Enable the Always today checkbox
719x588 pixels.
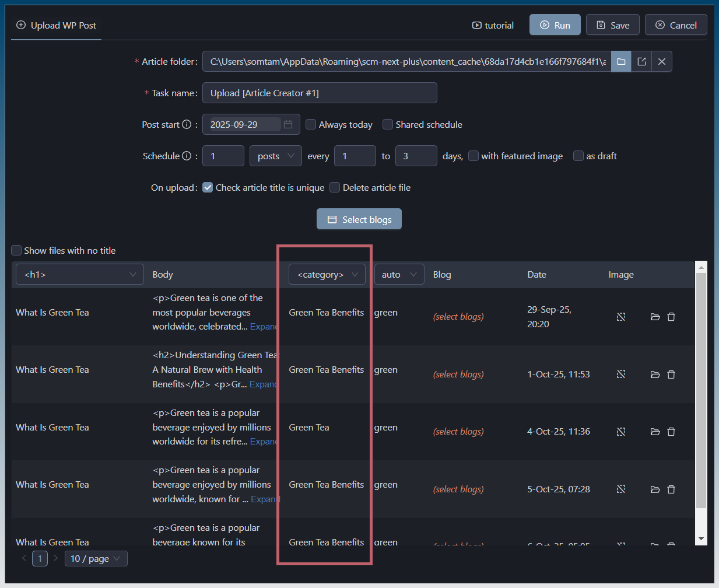[x=311, y=125]
